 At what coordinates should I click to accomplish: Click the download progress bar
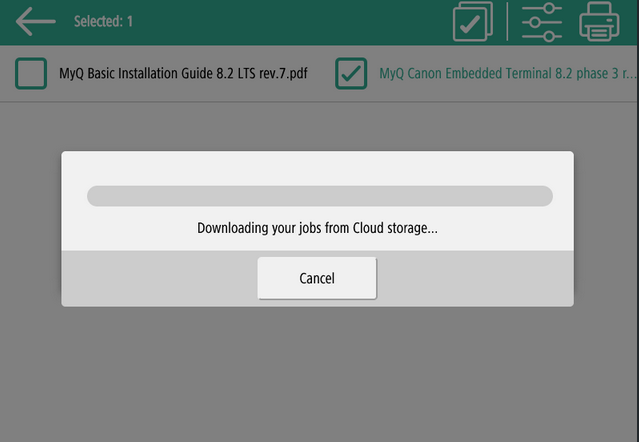[x=320, y=196]
